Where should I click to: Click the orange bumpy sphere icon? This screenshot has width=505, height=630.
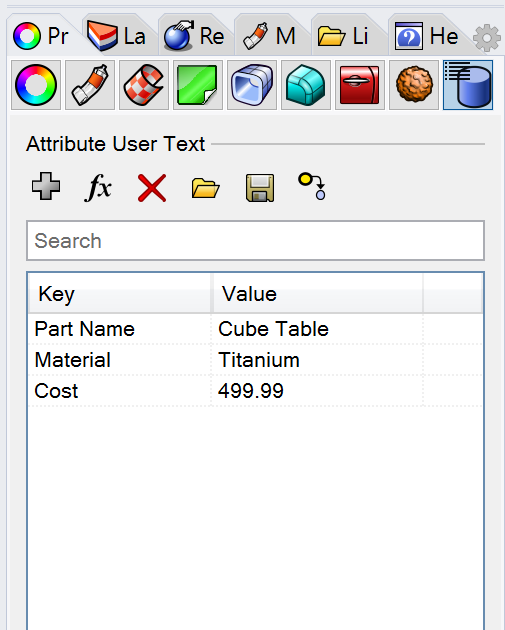[x=414, y=85]
